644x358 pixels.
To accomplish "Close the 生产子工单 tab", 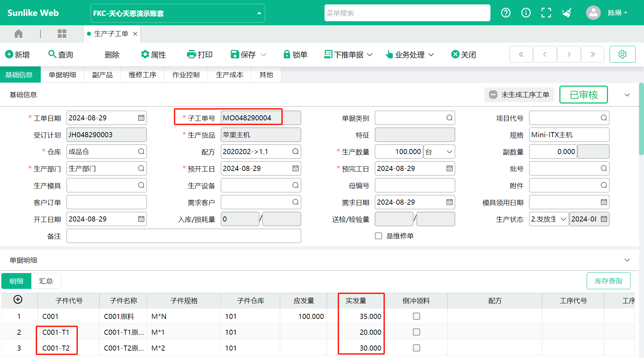I will point(135,34).
